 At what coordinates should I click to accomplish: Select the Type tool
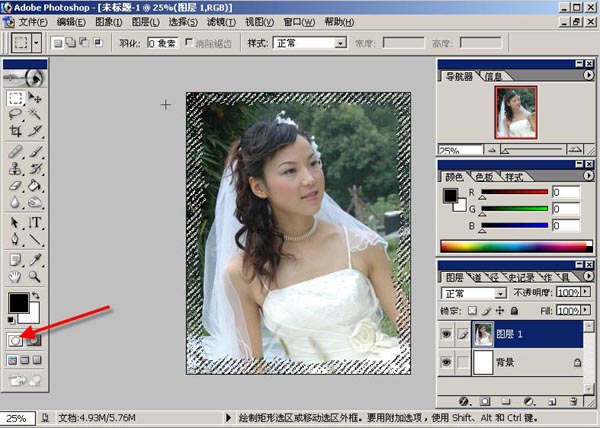(35, 222)
